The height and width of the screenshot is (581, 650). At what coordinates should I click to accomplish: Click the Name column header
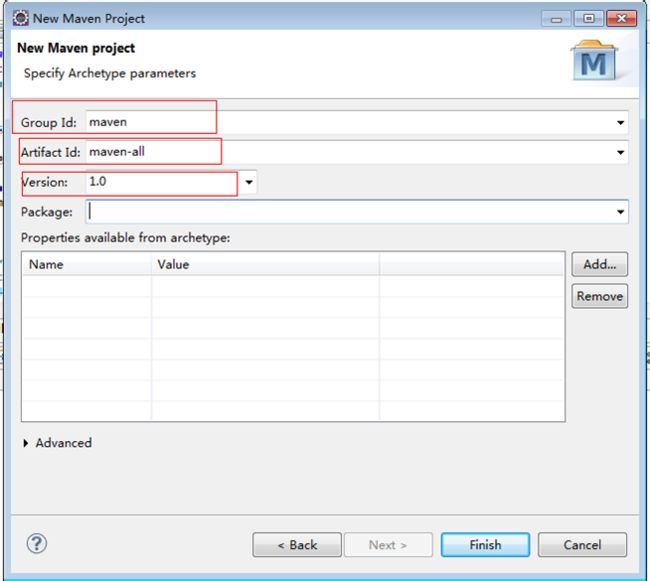[x=87, y=264]
